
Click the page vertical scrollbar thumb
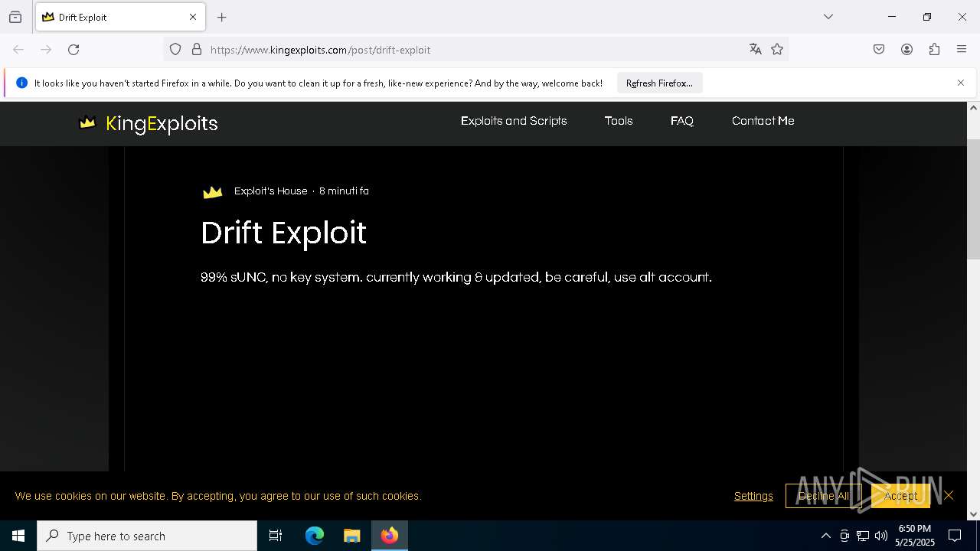point(973,199)
